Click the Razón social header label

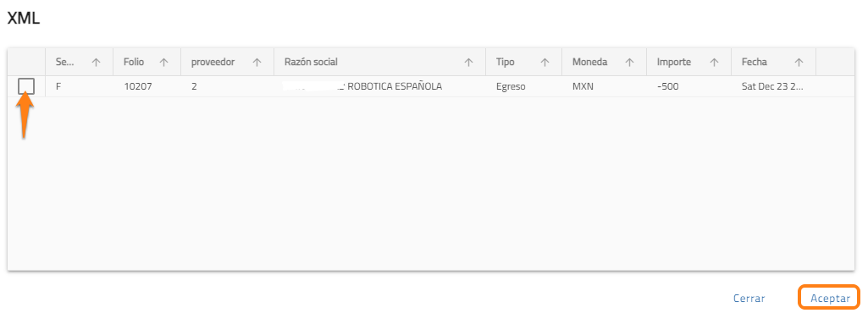coord(311,62)
